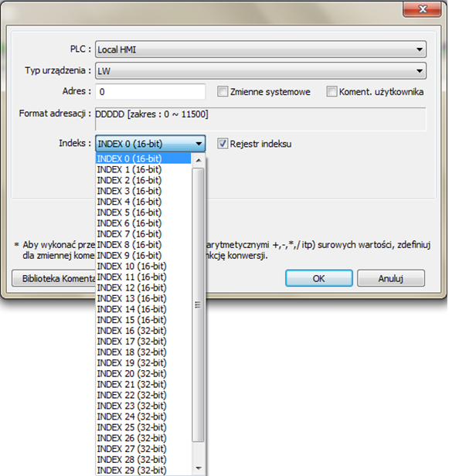
Task: Uncheck the Rejestr indeksu checkbox
Action: point(223,144)
